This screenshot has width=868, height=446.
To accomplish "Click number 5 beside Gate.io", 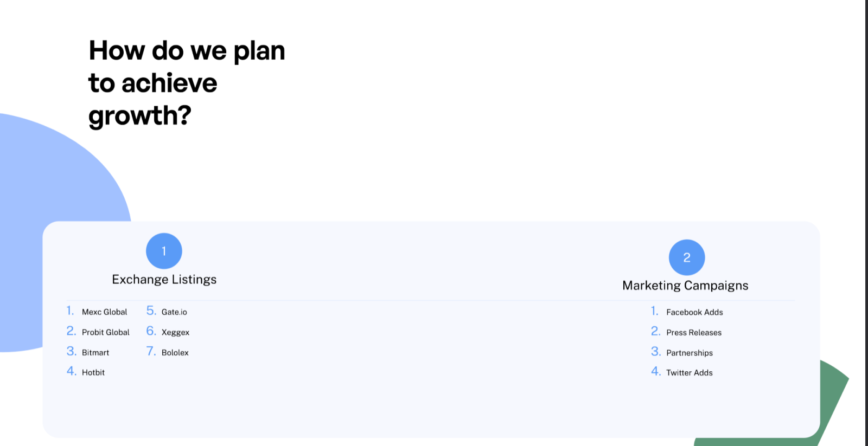I will [151, 311].
